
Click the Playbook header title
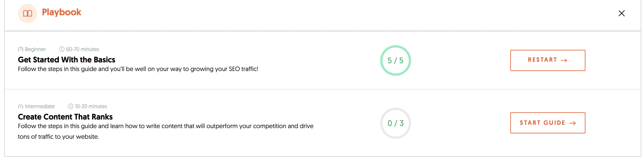[62, 12]
